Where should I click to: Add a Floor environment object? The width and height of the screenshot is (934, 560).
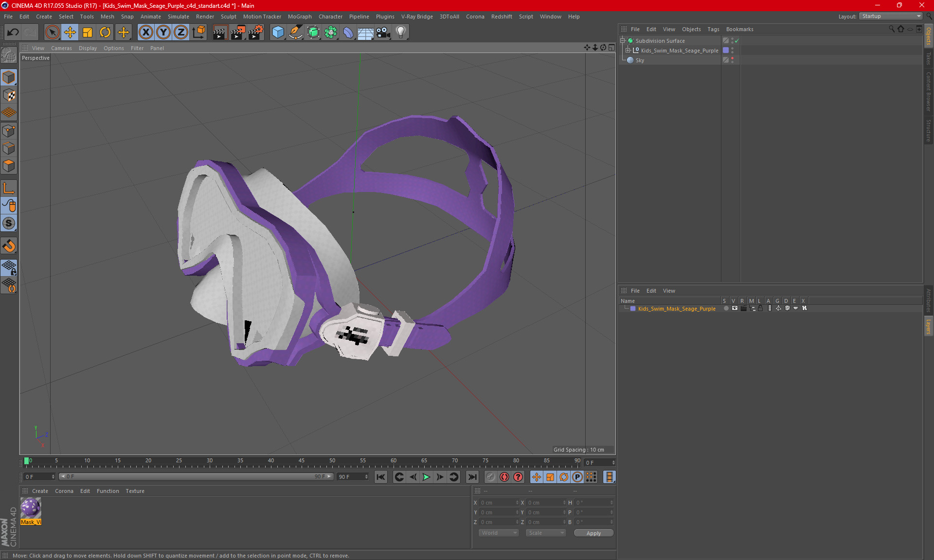pos(366,32)
